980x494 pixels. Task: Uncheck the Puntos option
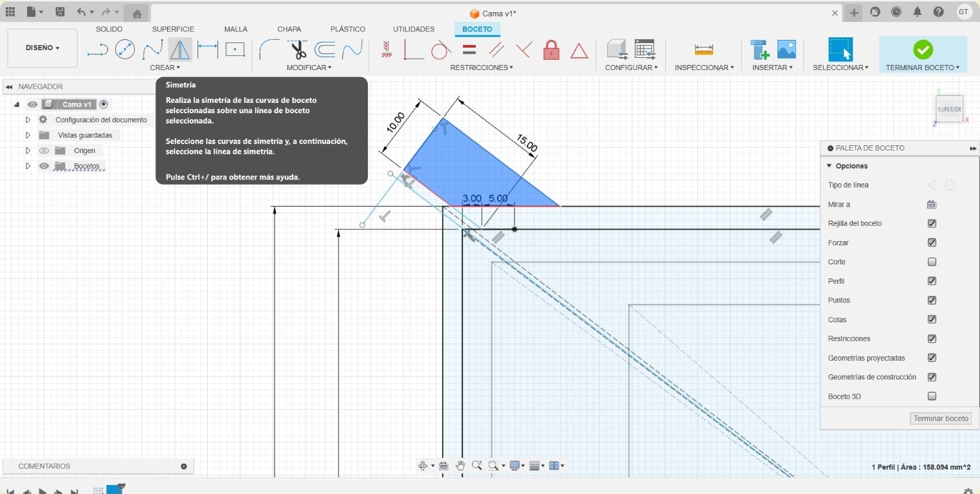tap(932, 300)
